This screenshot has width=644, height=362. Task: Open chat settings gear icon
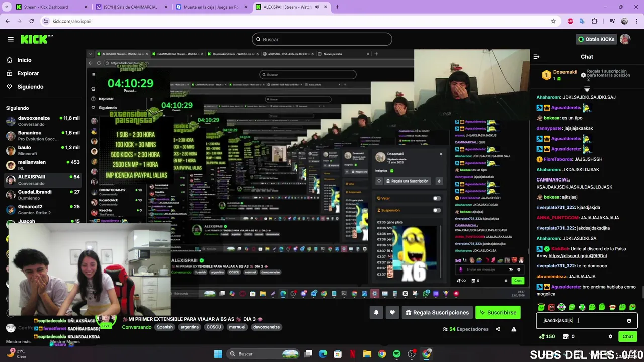[610, 337]
